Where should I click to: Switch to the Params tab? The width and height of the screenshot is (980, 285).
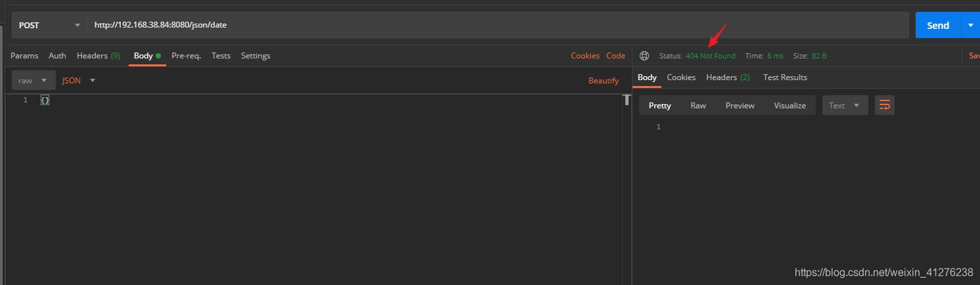click(x=24, y=56)
